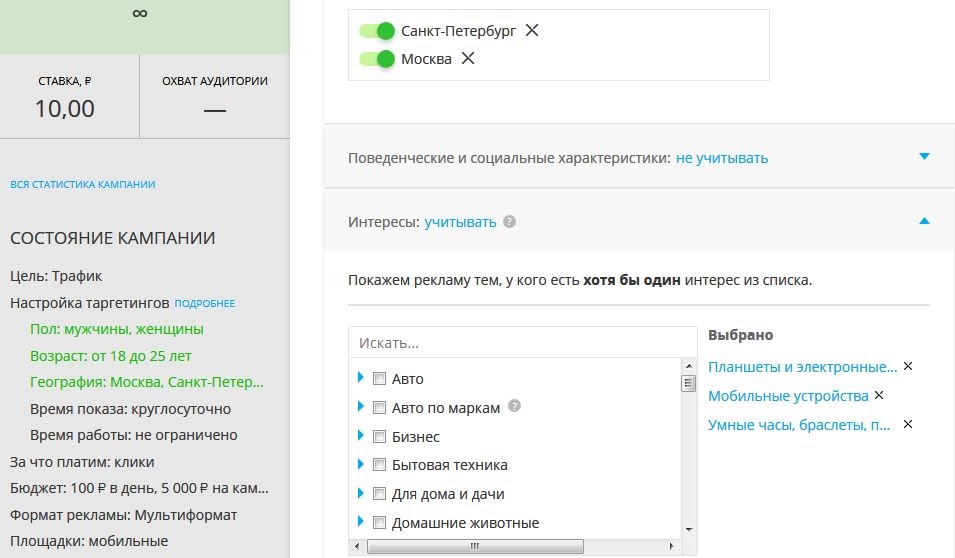
Task: Toggle off the Москва switch
Action: [377, 59]
